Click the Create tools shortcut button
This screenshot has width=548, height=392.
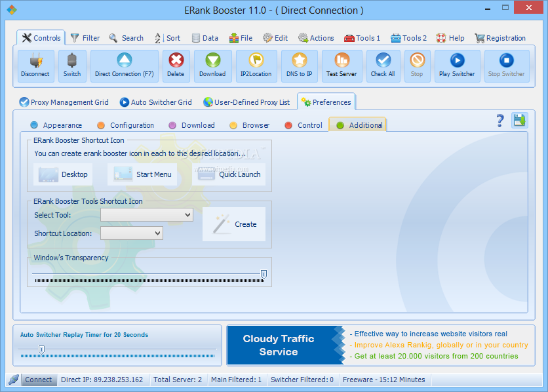234,224
